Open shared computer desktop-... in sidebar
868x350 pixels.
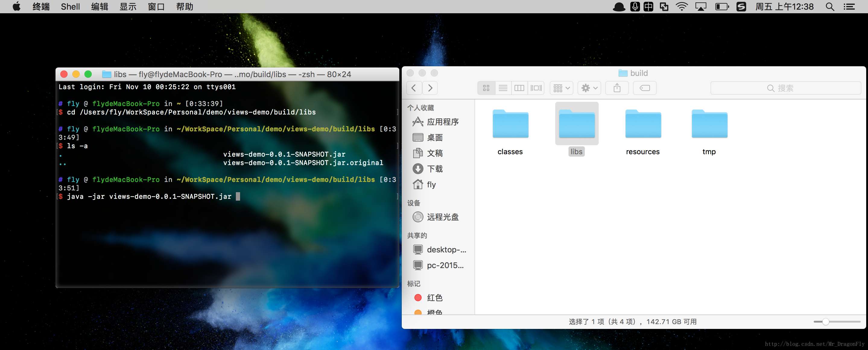coord(438,250)
